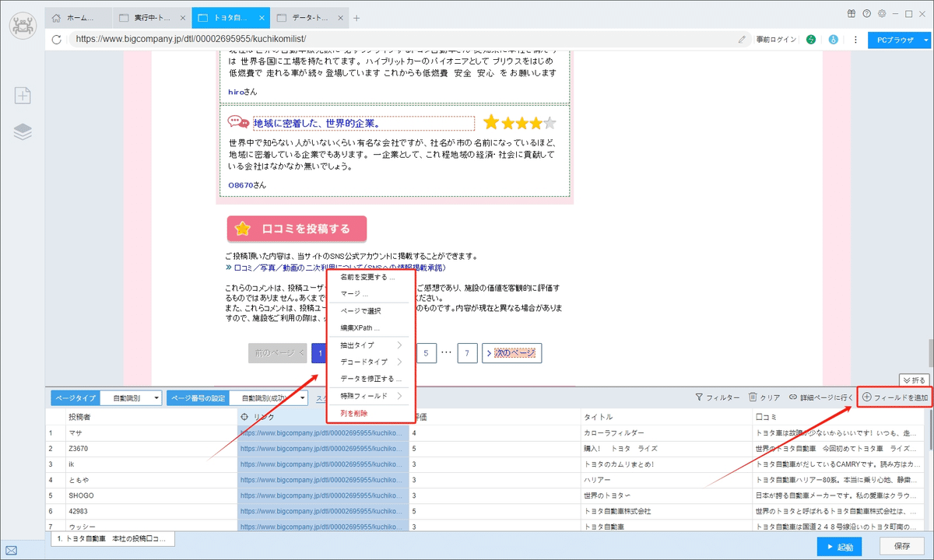Click the pencil edit icon in URL bar

pyautogui.click(x=742, y=39)
